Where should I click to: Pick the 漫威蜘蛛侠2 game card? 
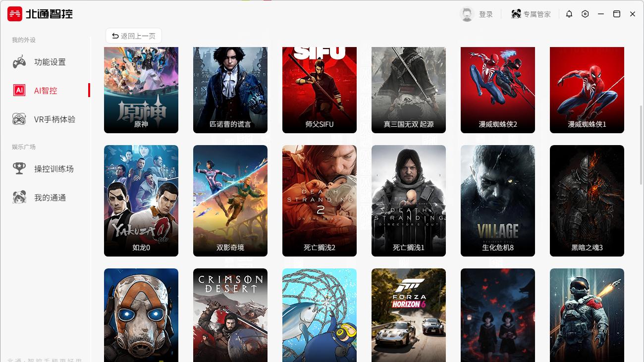[498, 90]
